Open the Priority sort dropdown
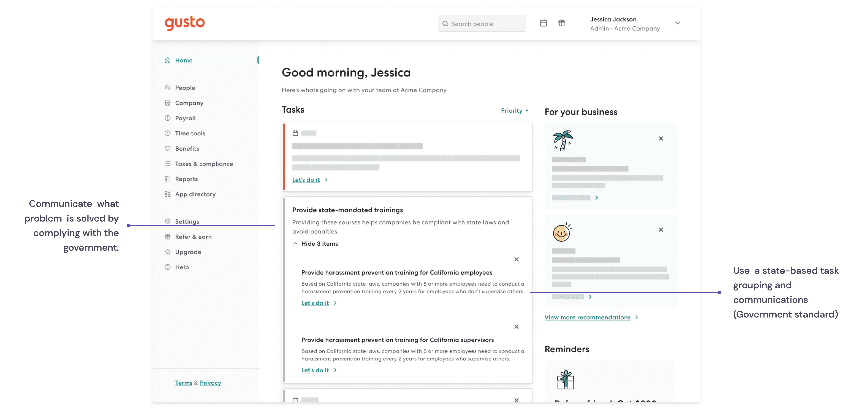This screenshot has height=412, width=868. coord(514,111)
